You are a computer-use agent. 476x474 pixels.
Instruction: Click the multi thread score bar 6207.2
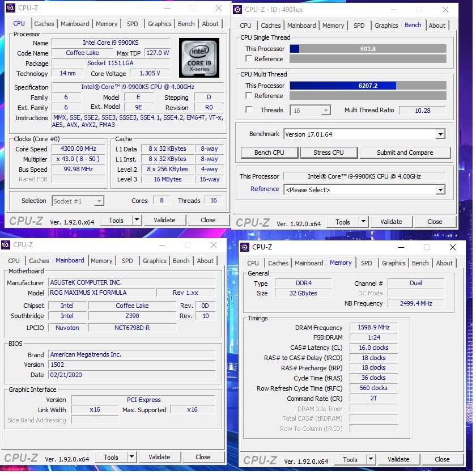pos(368,86)
